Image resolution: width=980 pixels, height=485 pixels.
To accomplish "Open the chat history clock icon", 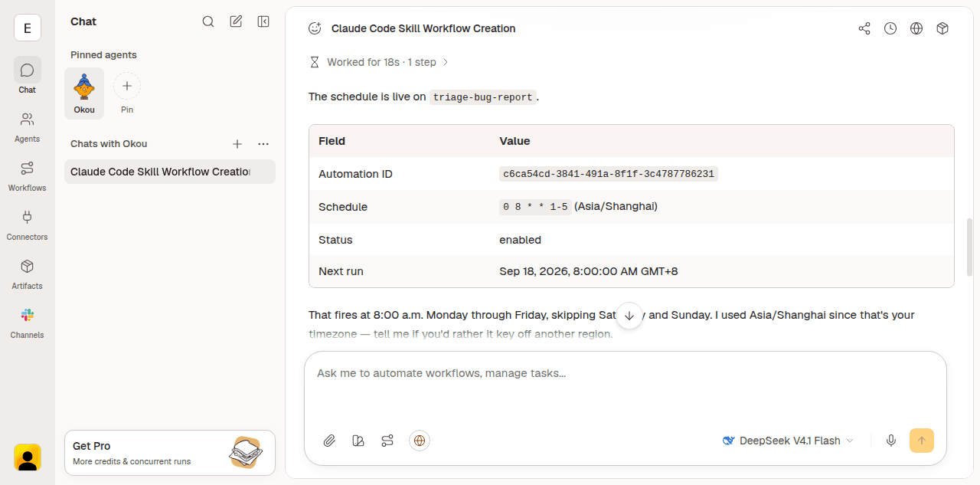I will (890, 28).
